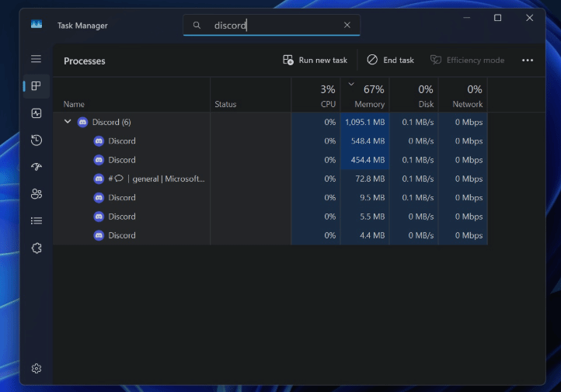561x392 pixels.
Task: Click Discord icon of the 454.4 MB row
Action: coord(99,160)
